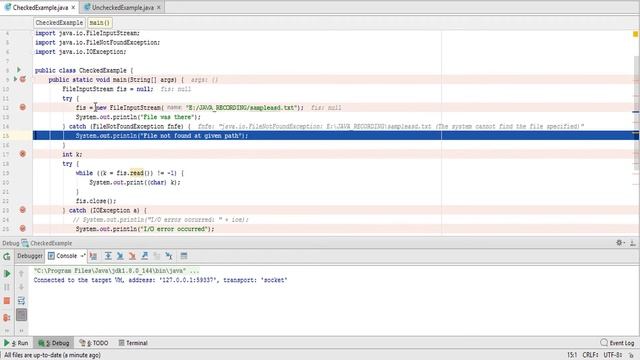Remove the breakpoint on line 12
Viewport: 640px width, 360px height.
click(23, 107)
